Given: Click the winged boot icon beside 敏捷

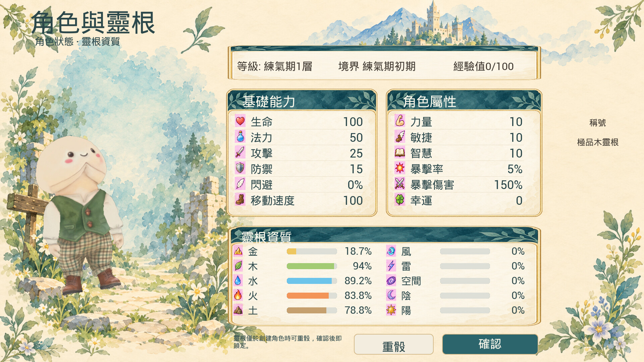Looking at the screenshot, I should tap(400, 137).
